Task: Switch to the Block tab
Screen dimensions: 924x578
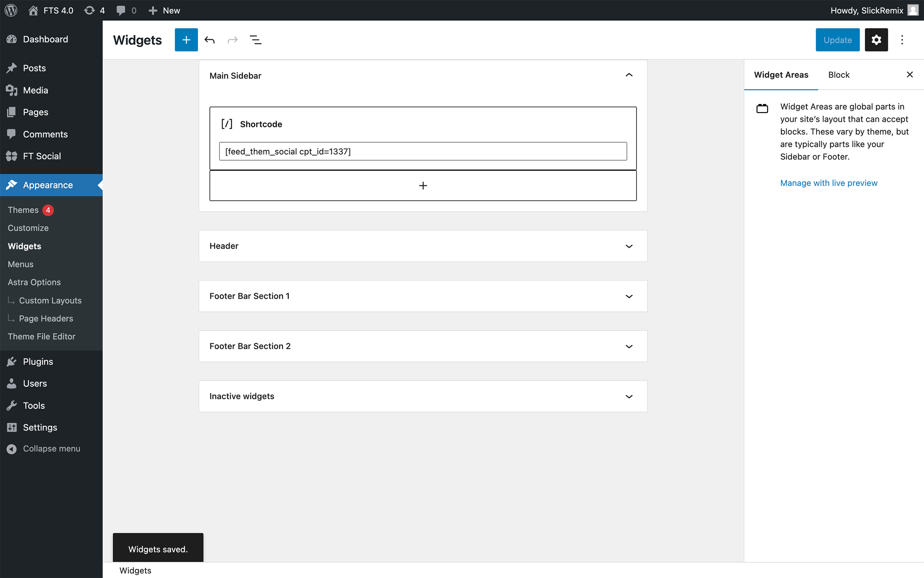Action: pyautogui.click(x=839, y=75)
